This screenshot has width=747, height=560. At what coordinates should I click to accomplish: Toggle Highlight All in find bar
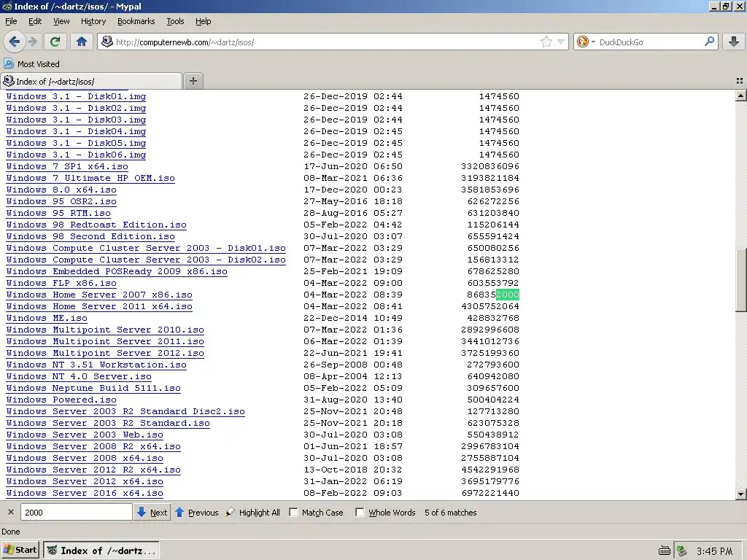[253, 513]
